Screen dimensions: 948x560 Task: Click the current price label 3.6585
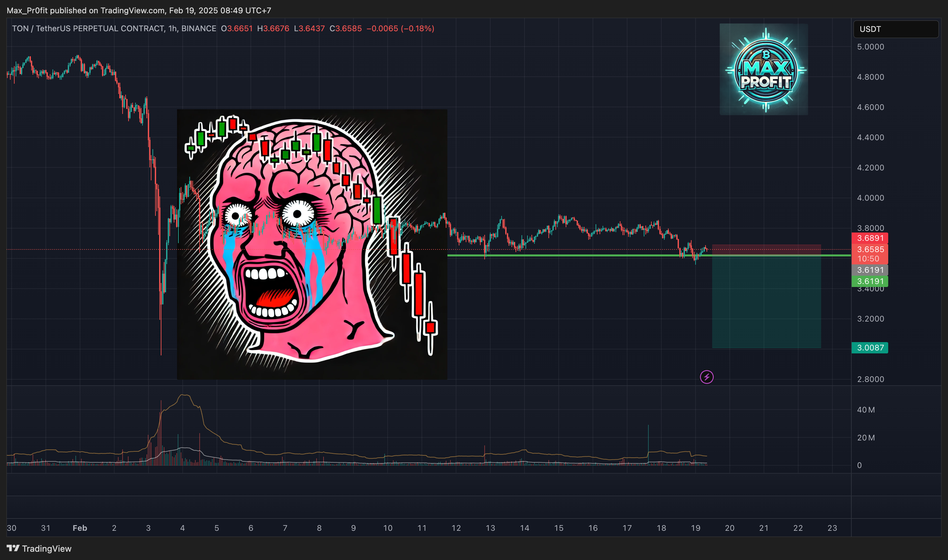870,249
